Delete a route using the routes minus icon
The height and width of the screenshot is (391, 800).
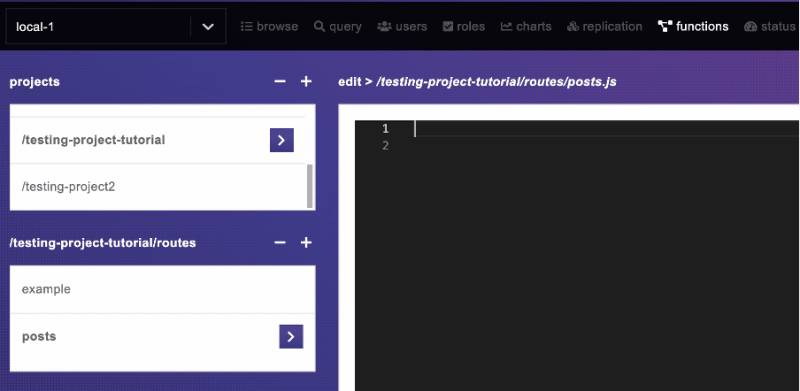(x=280, y=242)
